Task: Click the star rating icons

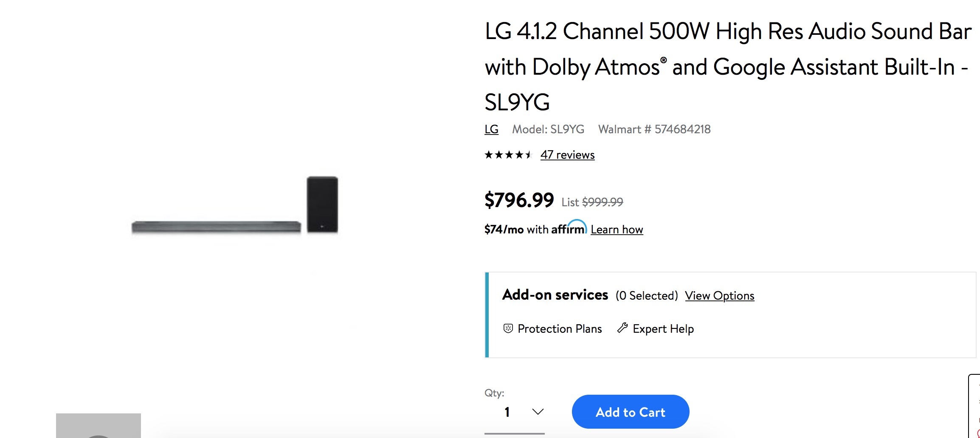Action: 508,155
